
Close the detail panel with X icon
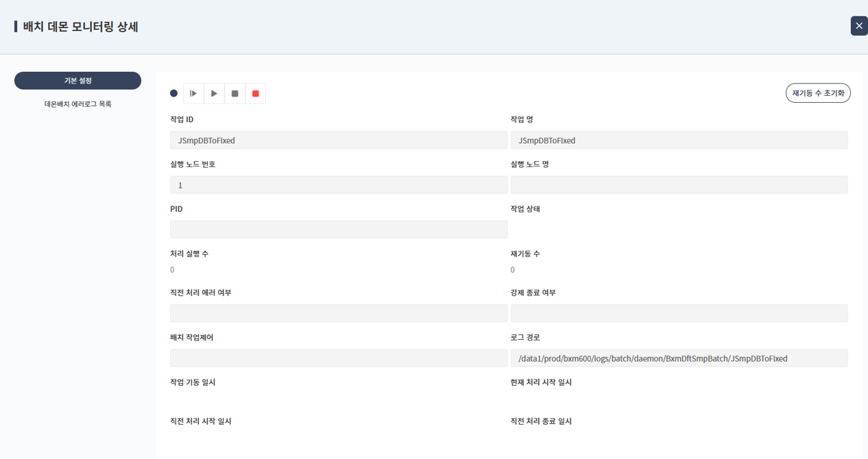858,25
